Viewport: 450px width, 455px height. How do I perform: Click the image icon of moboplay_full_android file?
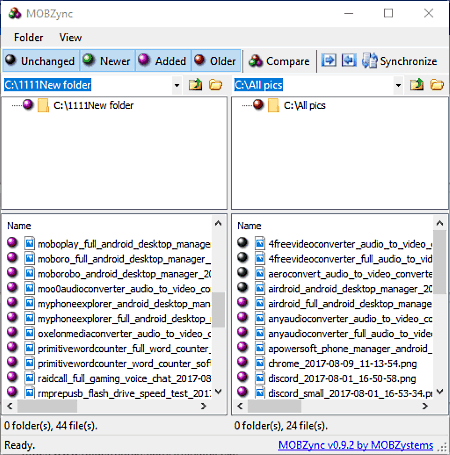pos(29,244)
